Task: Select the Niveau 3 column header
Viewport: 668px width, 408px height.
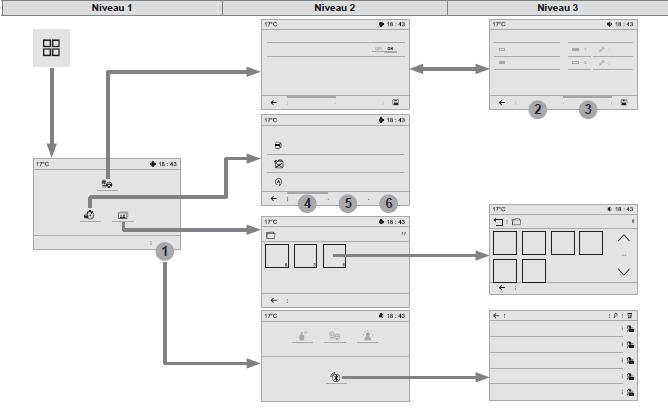Action: tap(557, 8)
